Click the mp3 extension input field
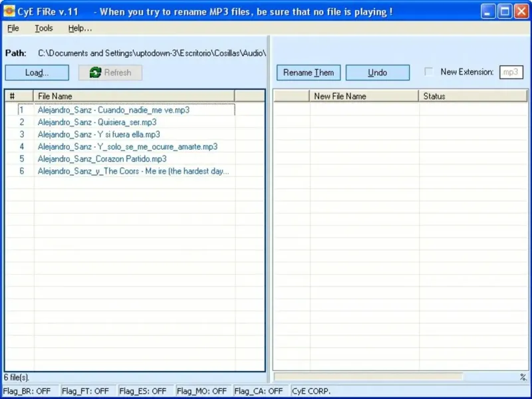 [511, 72]
